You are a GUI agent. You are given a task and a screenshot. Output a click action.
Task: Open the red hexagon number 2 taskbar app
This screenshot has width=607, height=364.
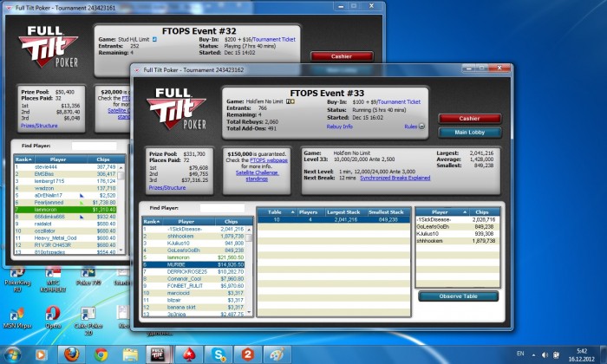pyautogui.click(x=248, y=354)
